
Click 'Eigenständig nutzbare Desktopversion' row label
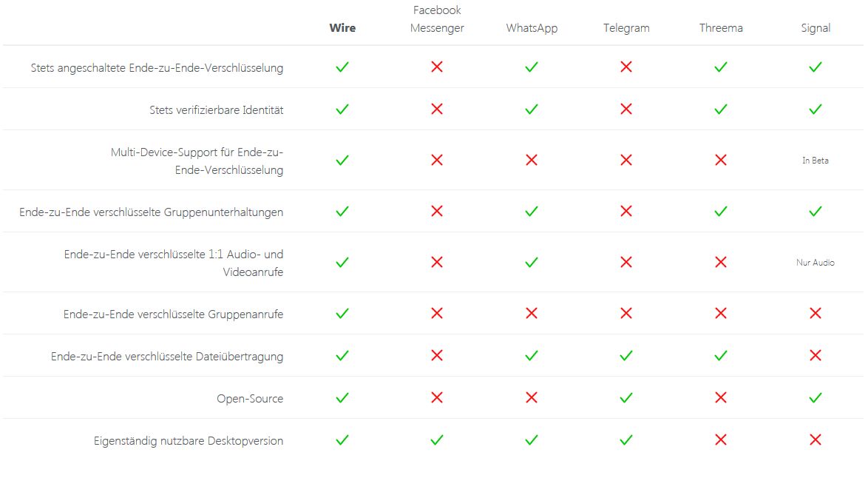pyautogui.click(x=189, y=441)
